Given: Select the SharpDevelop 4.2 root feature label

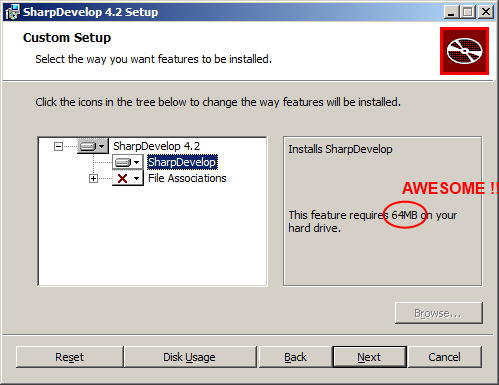Looking at the screenshot, I should point(156,146).
